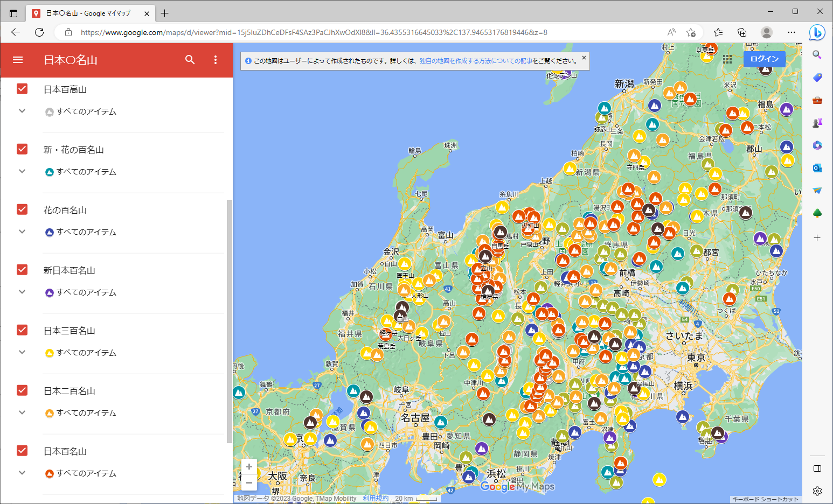The image size is (833, 504).
Task: Open the hamburger menu in red header
Action: (18, 60)
